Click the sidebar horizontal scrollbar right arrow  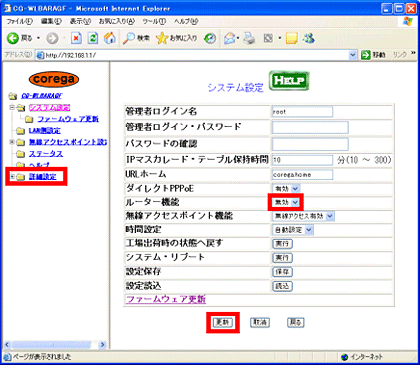tap(103, 345)
